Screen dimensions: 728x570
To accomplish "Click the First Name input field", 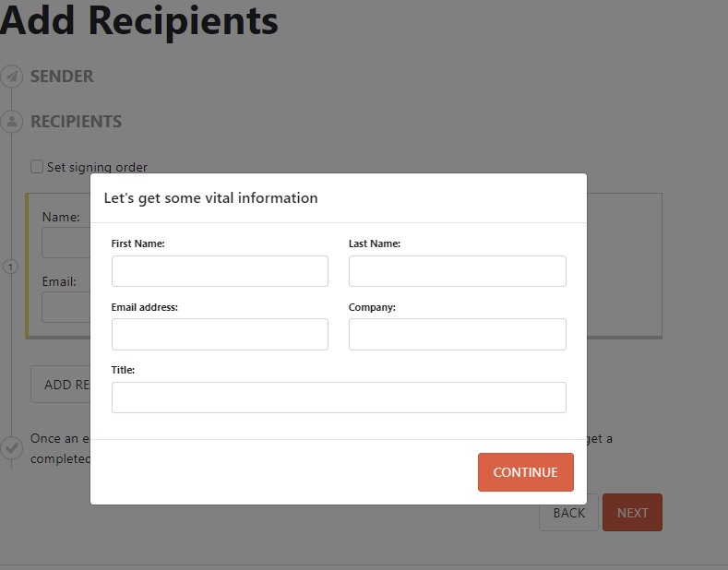I will (220, 271).
